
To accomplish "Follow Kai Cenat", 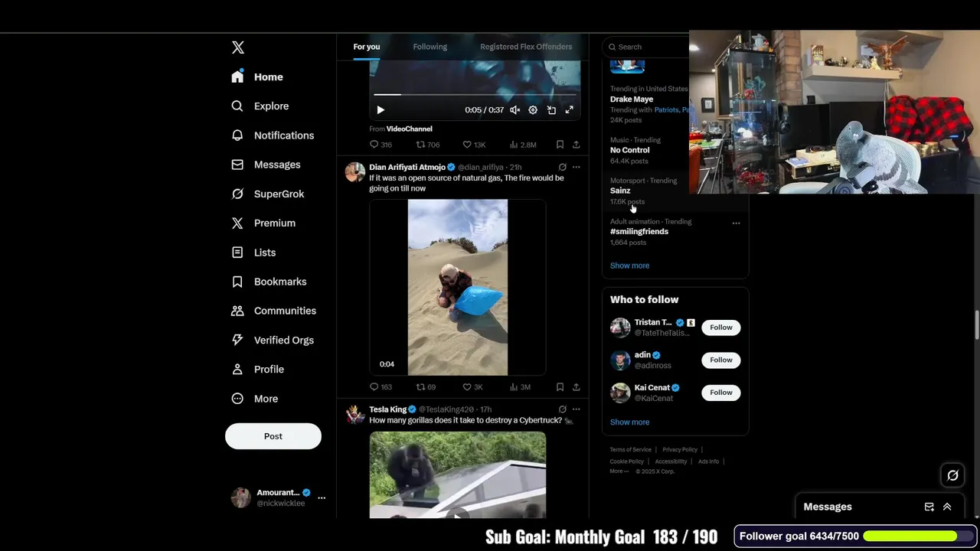I will click(720, 393).
